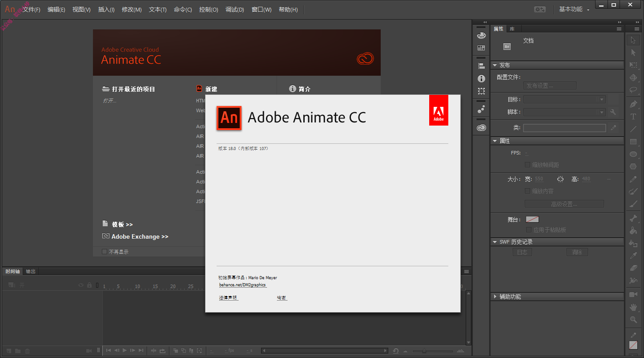
Task: Switch to the 库 tab
Action: click(x=512, y=28)
